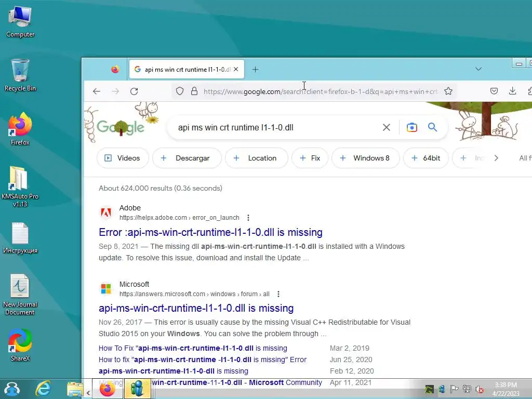Click the Firefox forward arrow
Viewport: 532px width, 399px height.
(115, 91)
